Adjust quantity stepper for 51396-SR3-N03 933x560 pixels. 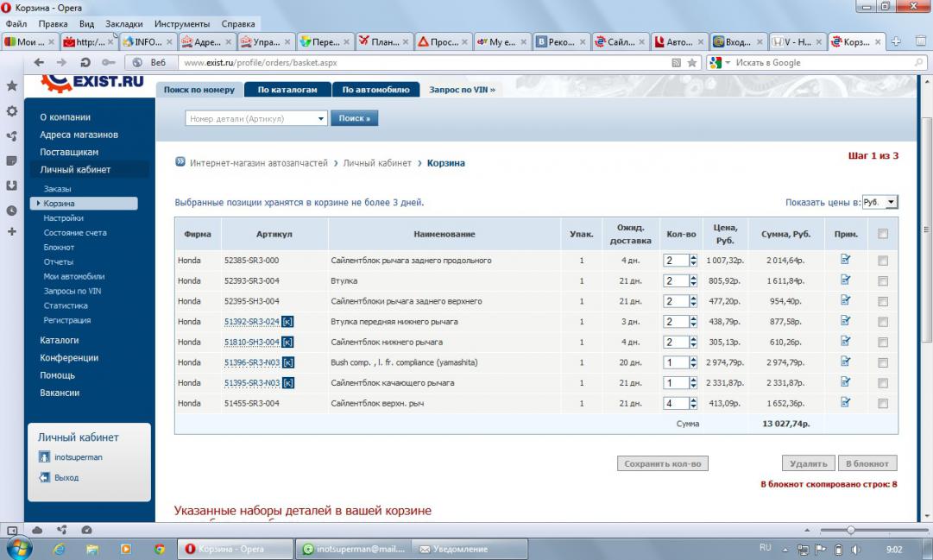coord(692,362)
